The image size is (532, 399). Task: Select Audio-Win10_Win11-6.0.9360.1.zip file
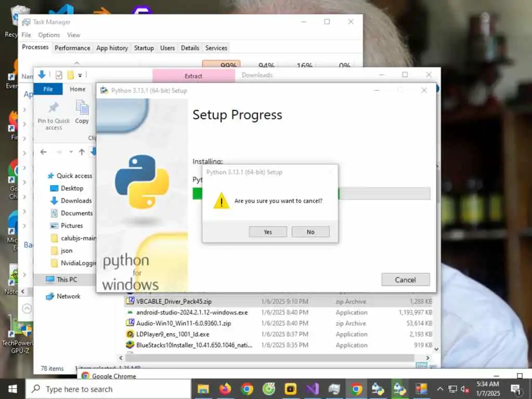[x=278, y=323]
